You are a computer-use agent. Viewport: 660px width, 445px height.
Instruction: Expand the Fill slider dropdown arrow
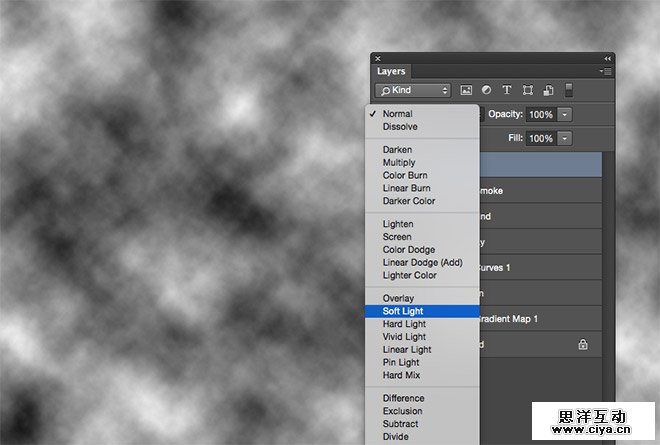[x=565, y=138]
